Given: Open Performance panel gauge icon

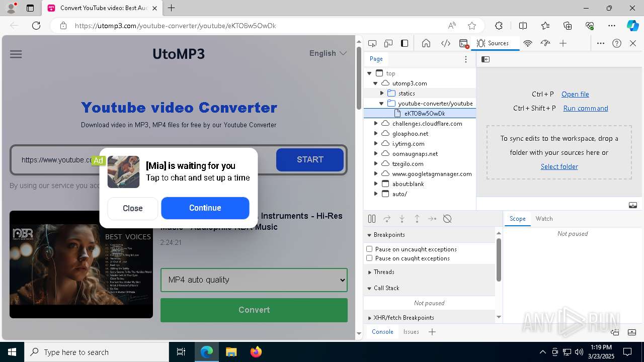Looking at the screenshot, I should tap(545, 43).
